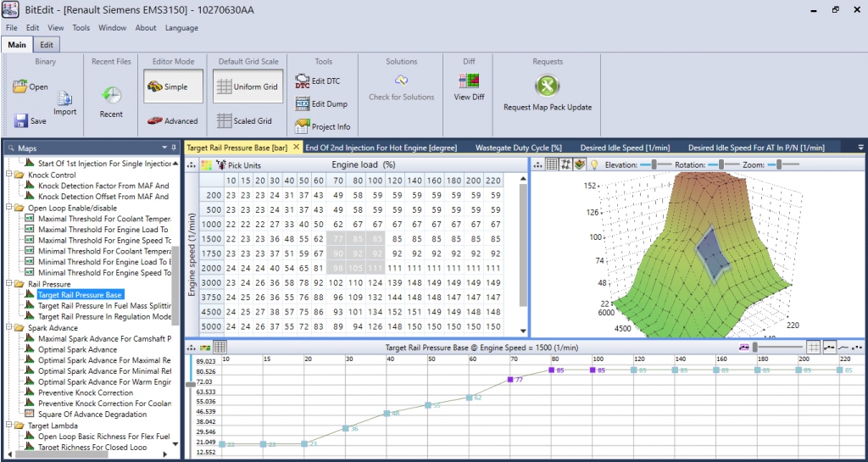
Task: Click the purple icon left of the 2D graph slider
Action: [744, 348]
